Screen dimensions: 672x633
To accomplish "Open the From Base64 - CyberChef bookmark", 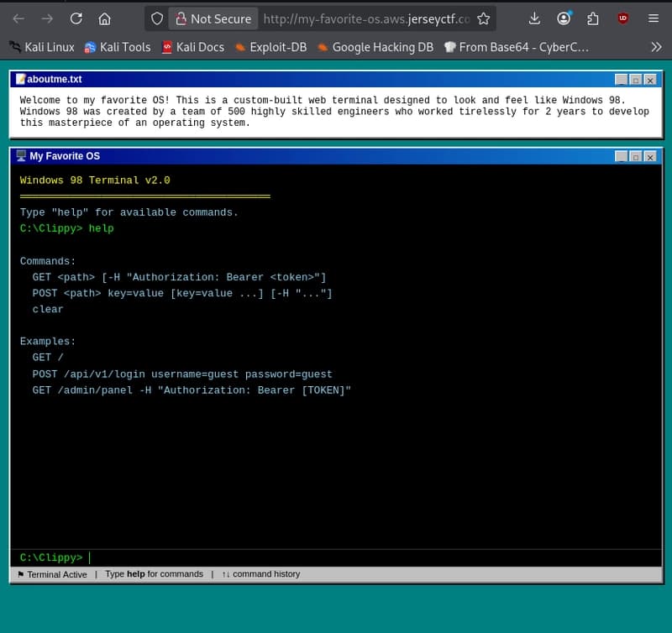I will coord(517,48).
